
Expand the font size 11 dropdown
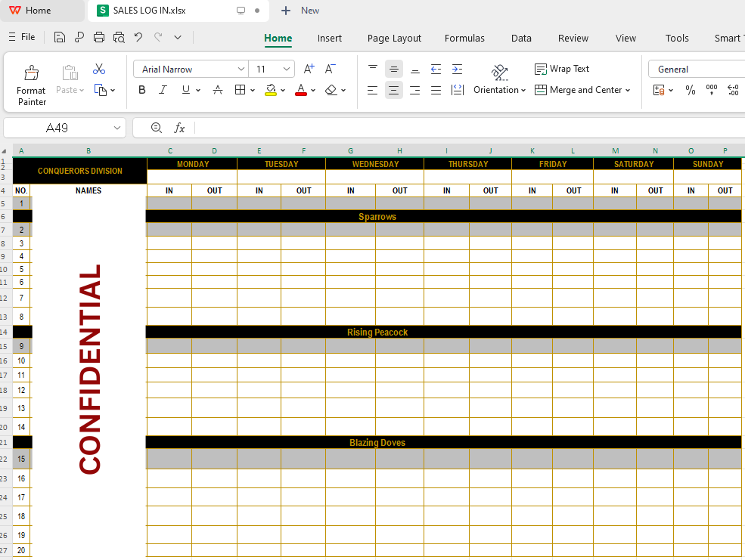[287, 70]
